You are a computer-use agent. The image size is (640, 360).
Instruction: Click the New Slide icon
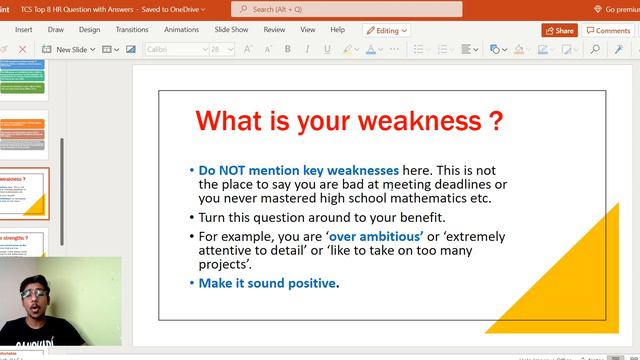pos(47,50)
